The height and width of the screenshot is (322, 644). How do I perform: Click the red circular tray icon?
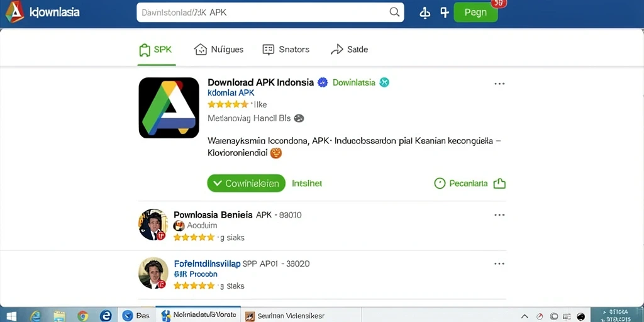click(x=540, y=316)
